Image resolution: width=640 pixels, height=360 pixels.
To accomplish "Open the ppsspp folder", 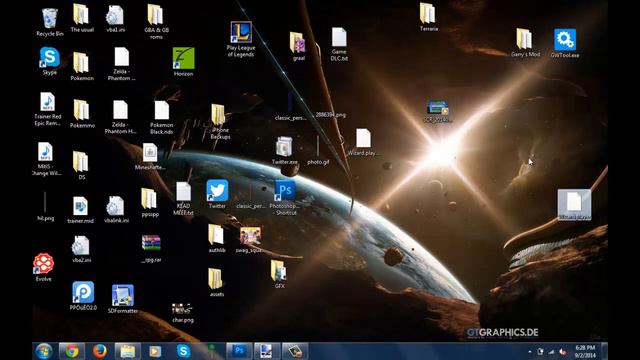I will click(x=150, y=202).
